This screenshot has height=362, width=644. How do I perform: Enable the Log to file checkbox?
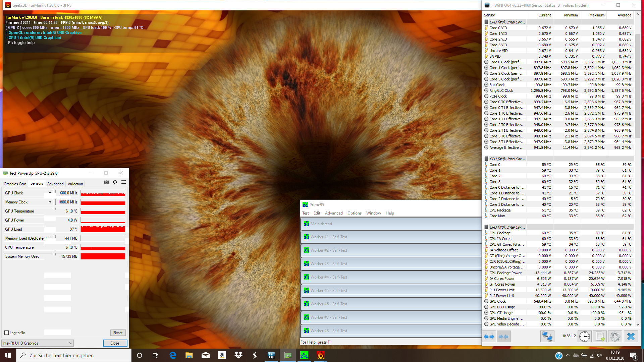[x=7, y=333]
